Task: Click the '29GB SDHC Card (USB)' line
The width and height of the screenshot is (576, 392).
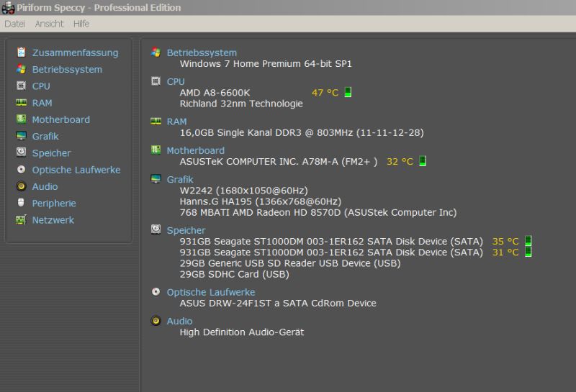Action: pos(235,275)
